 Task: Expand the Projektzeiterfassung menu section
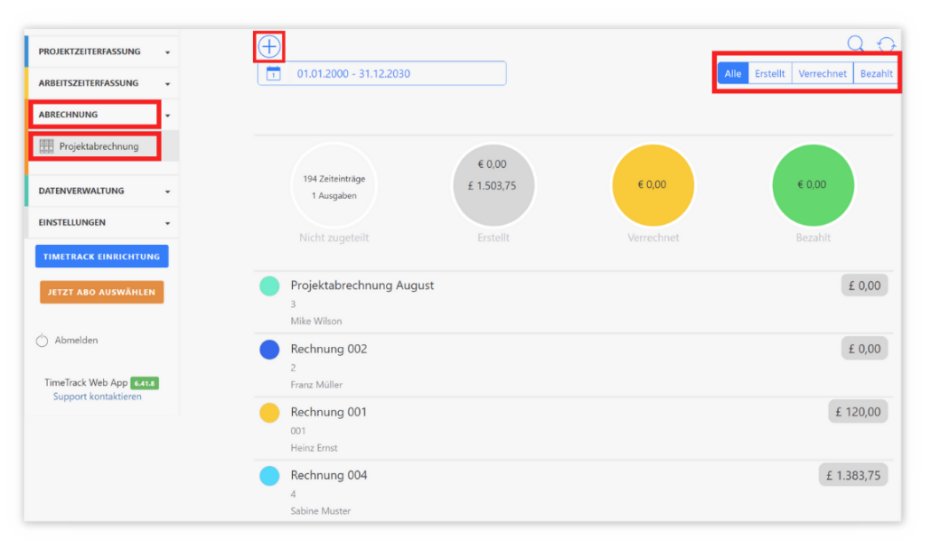coord(101,52)
